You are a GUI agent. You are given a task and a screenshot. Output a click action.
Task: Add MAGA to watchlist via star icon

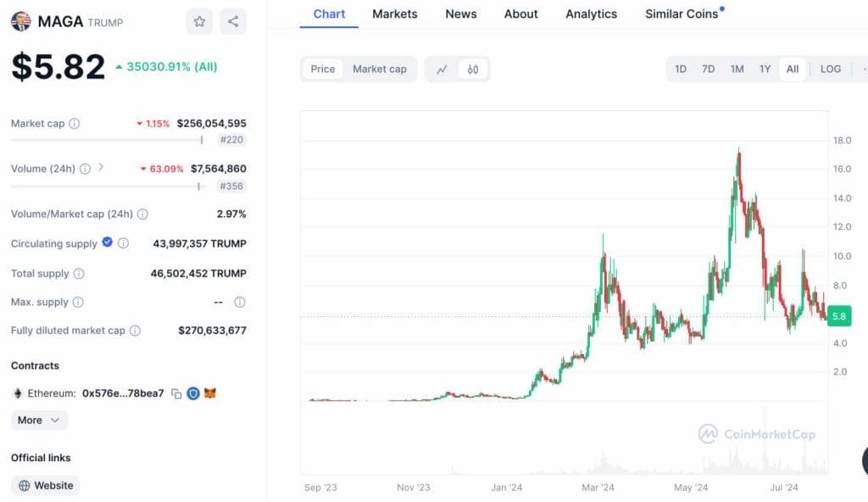[198, 21]
